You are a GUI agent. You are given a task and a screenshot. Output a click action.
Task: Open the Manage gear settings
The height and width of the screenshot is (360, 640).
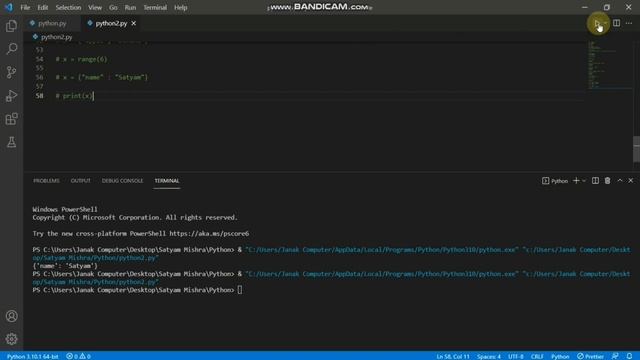tap(11, 339)
